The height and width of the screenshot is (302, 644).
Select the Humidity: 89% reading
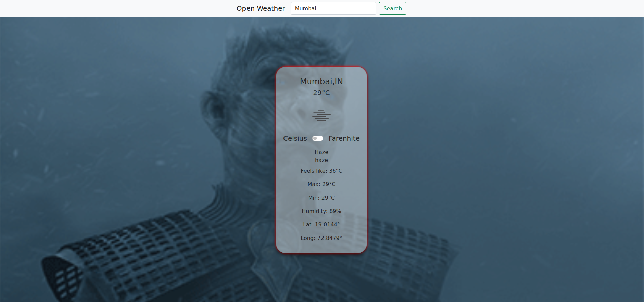click(321, 211)
